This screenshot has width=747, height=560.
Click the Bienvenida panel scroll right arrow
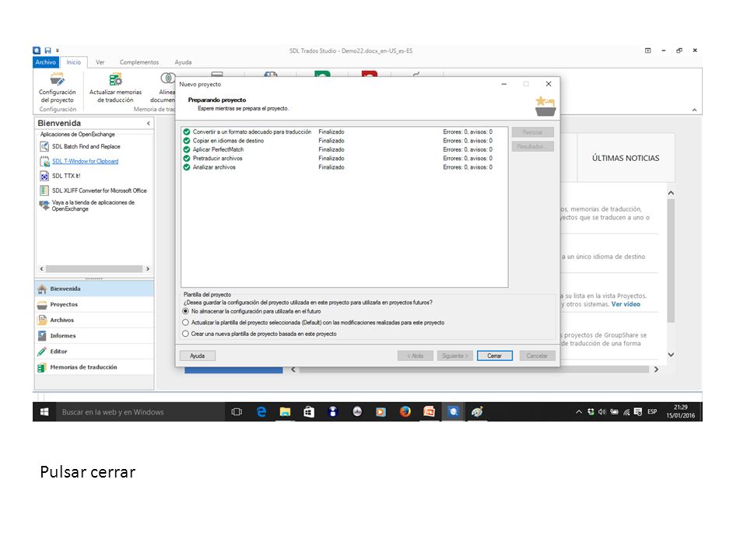coord(148,269)
